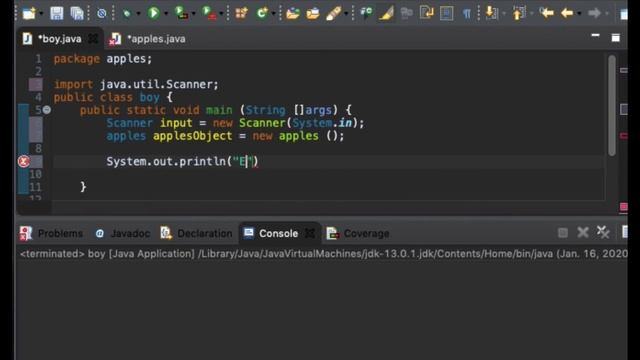
Task: Click the New file wizard icon
Action: click(29, 13)
